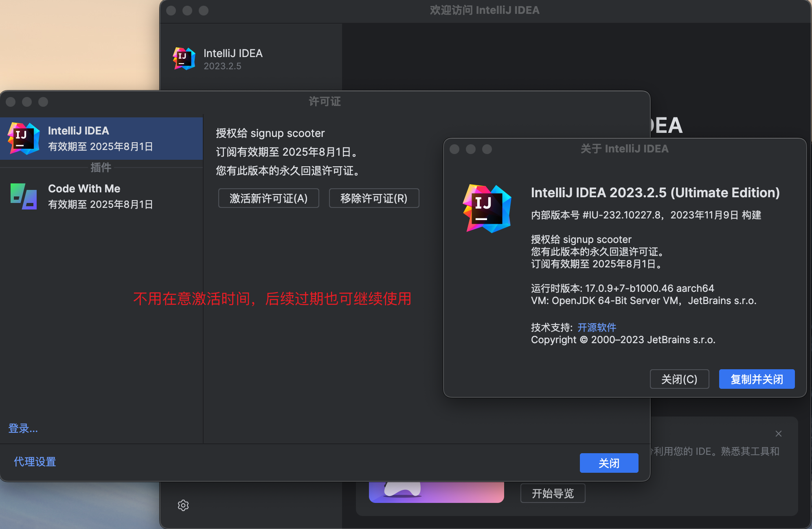Screen dimensions: 812x529
Task: Click the 登录... link
Action: click(x=23, y=428)
